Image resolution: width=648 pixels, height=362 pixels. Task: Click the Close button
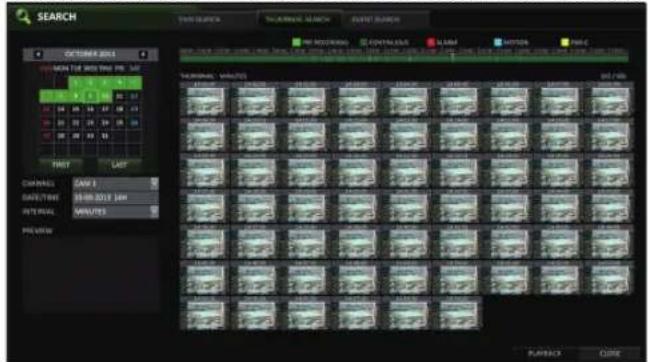click(x=610, y=353)
